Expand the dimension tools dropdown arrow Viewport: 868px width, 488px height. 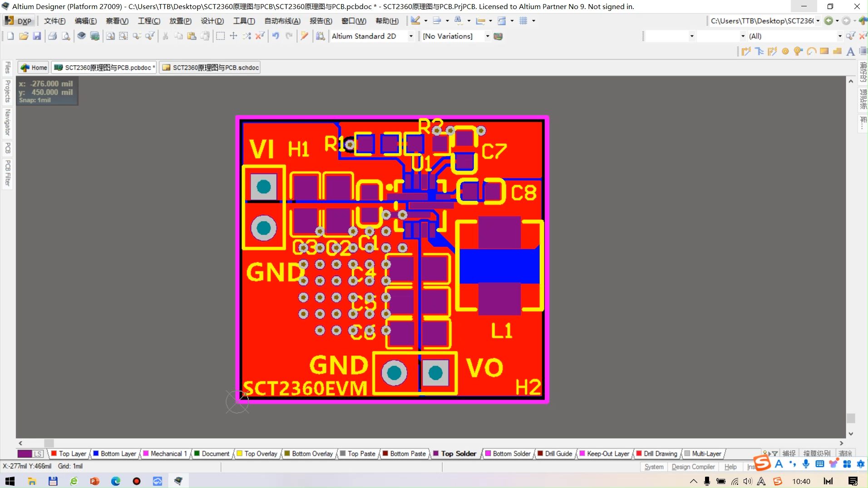[x=490, y=21]
